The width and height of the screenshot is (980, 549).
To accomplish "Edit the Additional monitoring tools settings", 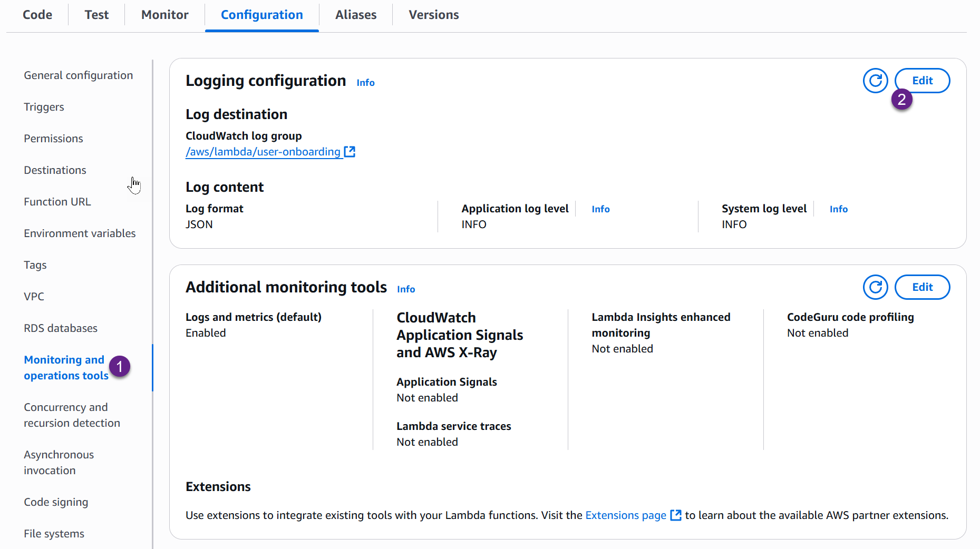I will 922,287.
